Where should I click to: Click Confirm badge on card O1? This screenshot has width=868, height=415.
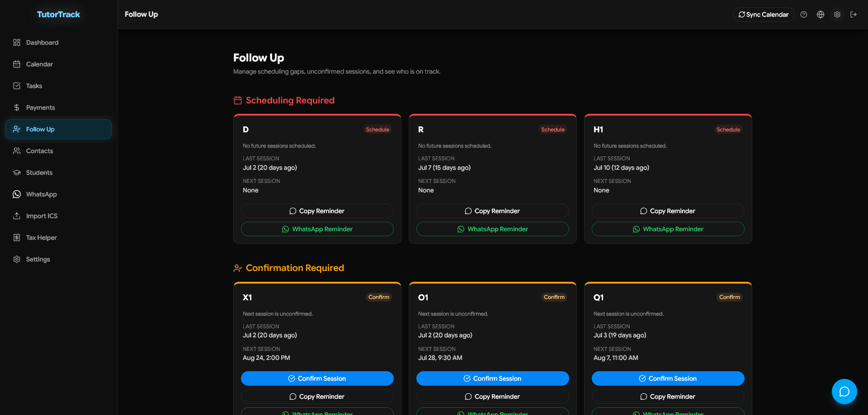pos(554,297)
